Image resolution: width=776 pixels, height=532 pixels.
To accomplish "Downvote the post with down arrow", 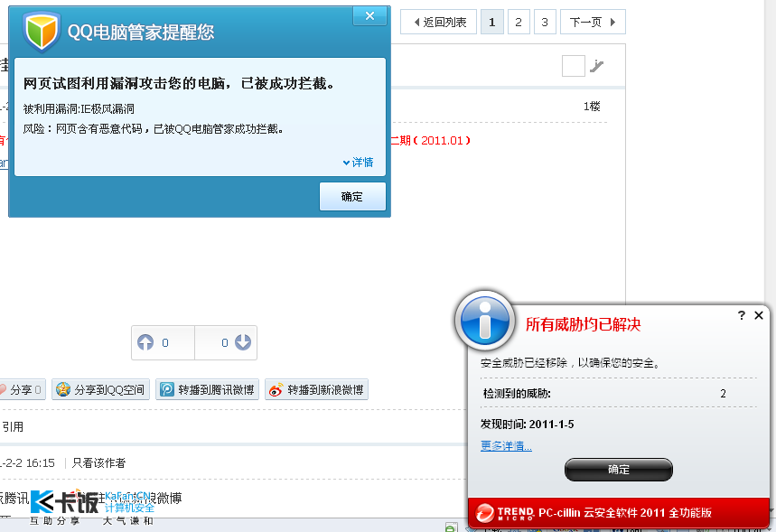I will coord(242,342).
